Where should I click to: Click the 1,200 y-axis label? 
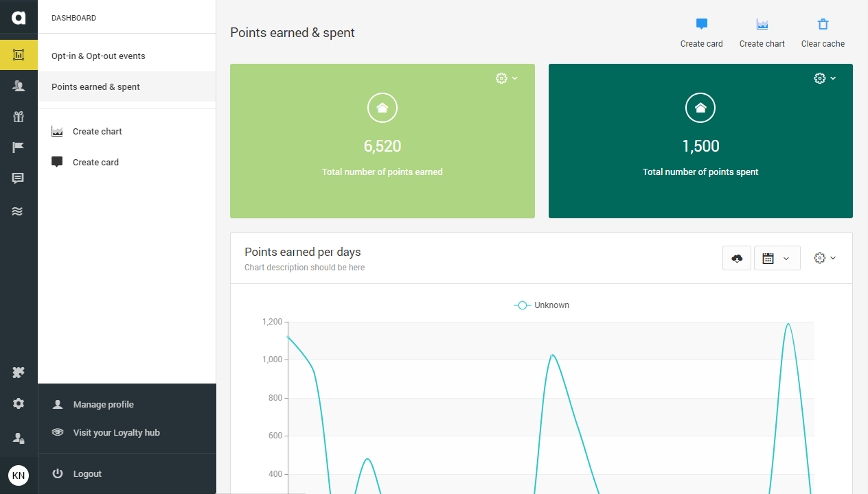coord(272,322)
